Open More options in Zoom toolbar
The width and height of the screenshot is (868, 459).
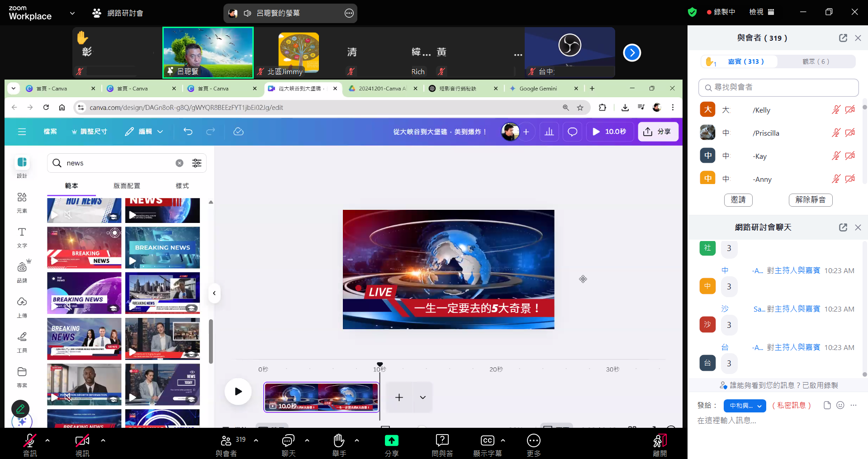click(x=534, y=445)
